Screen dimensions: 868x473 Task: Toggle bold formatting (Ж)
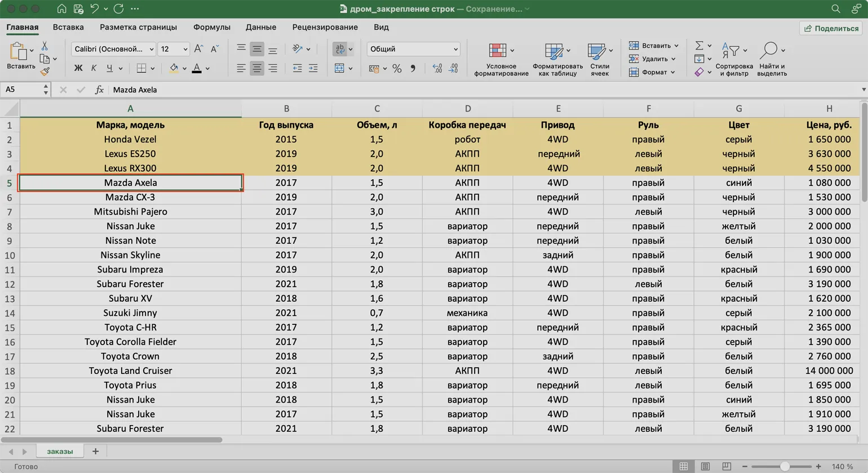[x=78, y=69]
